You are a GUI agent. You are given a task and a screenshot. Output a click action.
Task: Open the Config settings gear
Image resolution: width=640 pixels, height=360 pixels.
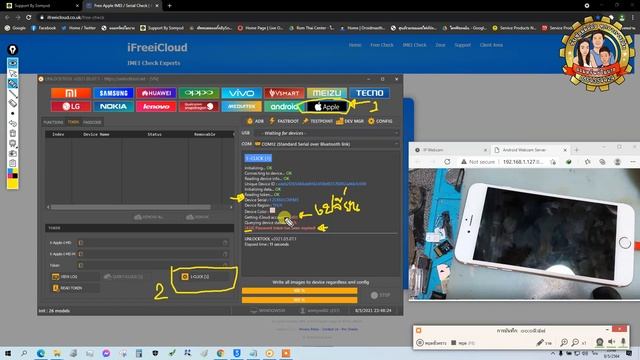(x=380, y=121)
